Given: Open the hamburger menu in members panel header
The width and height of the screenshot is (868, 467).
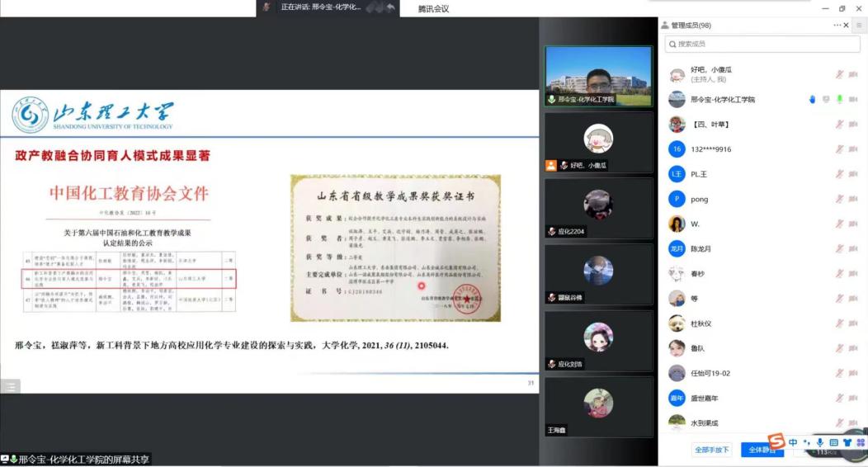Looking at the screenshot, I should [859, 26].
